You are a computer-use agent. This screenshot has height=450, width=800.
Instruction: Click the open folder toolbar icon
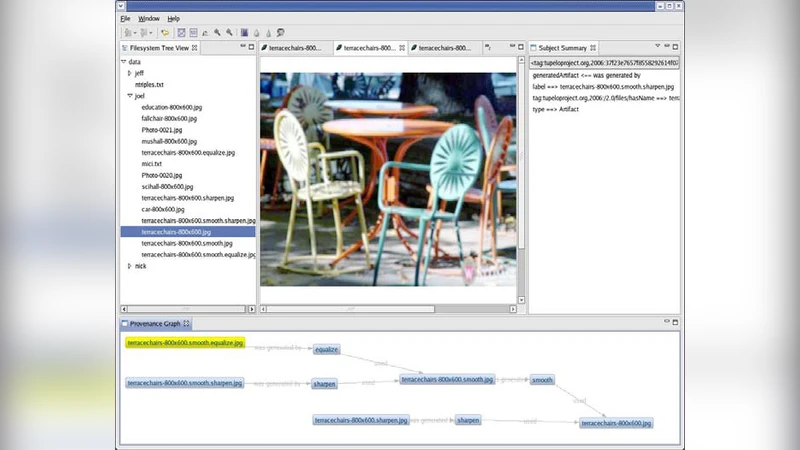(163, 32)
